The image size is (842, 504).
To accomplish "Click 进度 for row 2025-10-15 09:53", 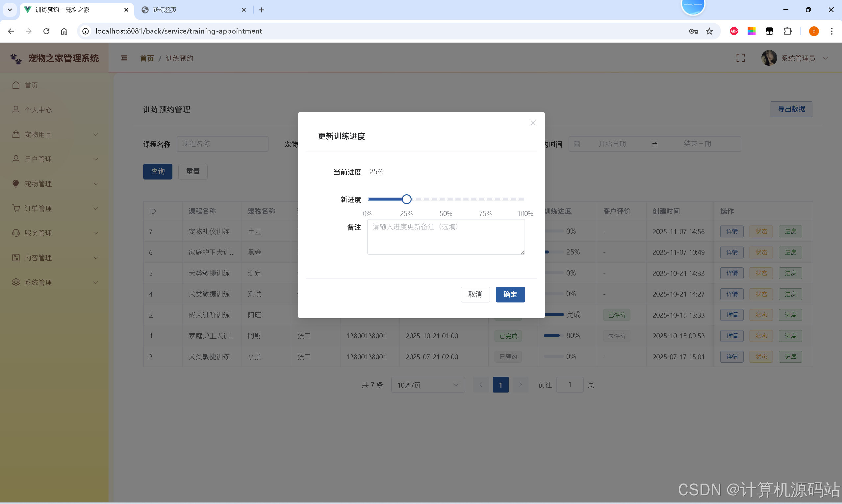I will pos(790,336).
